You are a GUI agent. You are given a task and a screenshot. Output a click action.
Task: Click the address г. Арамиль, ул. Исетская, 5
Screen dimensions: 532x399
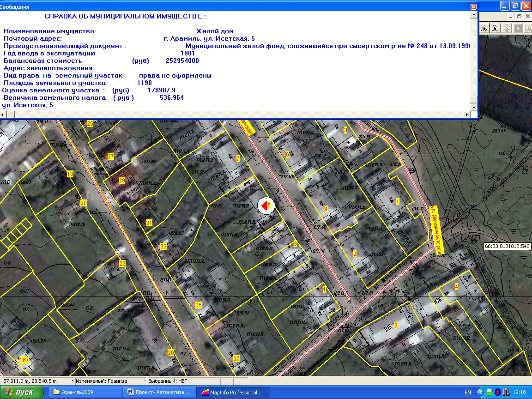[209, 39]
